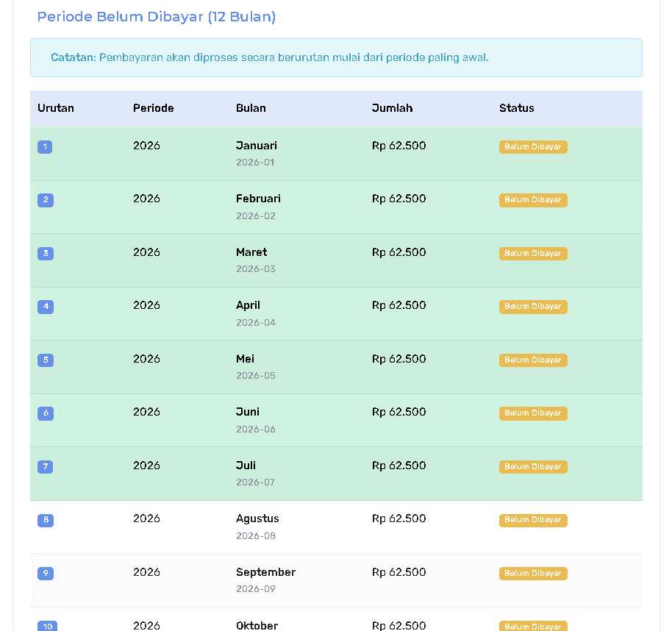This screenshot has height=631, width=672.
Task: Click the sequence badge number 3
Action: [45, 254]
